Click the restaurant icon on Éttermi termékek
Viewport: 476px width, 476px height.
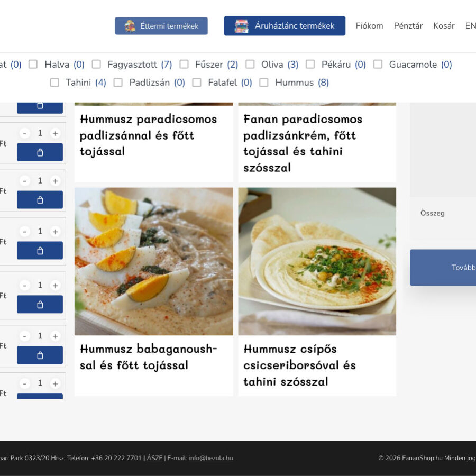tap(130, 26)
